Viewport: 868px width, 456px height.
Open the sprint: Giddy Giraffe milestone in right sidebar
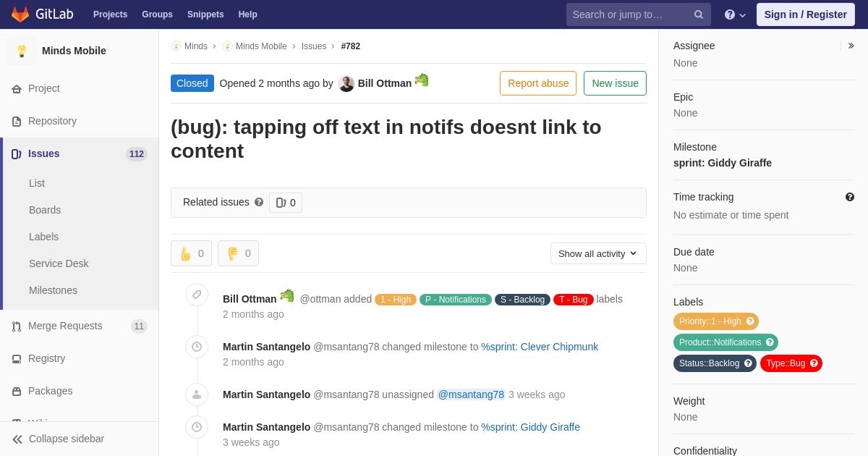(723, 163)
